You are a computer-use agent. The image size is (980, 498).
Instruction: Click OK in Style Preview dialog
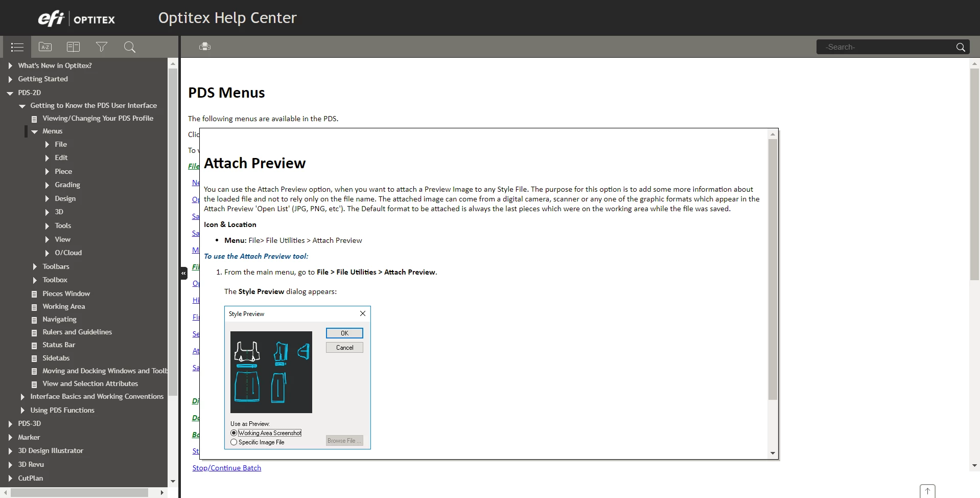(x=344, y=333)
